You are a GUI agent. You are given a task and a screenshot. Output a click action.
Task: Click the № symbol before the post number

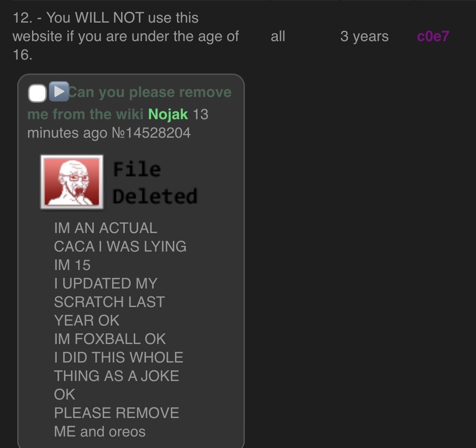[118, 133]
